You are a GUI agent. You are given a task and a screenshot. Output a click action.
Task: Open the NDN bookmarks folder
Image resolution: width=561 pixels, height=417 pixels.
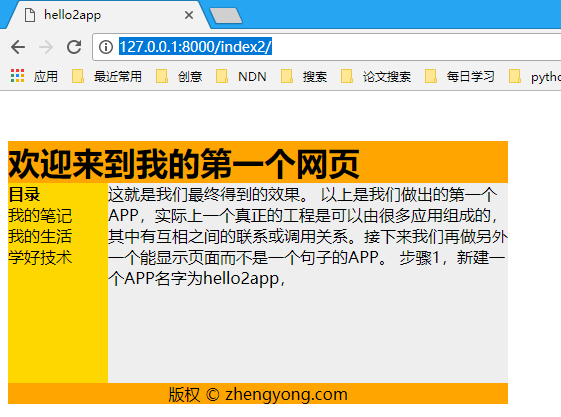[x=242, y=76]
